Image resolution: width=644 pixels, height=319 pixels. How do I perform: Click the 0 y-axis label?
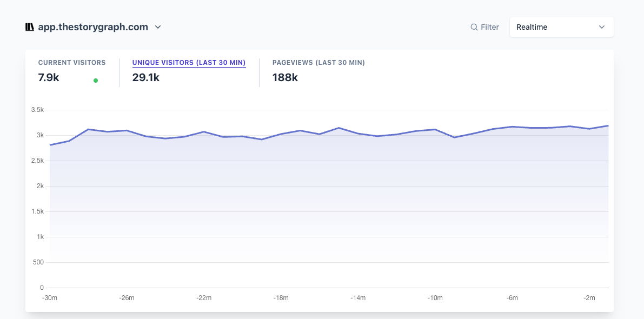coord(42,288)
